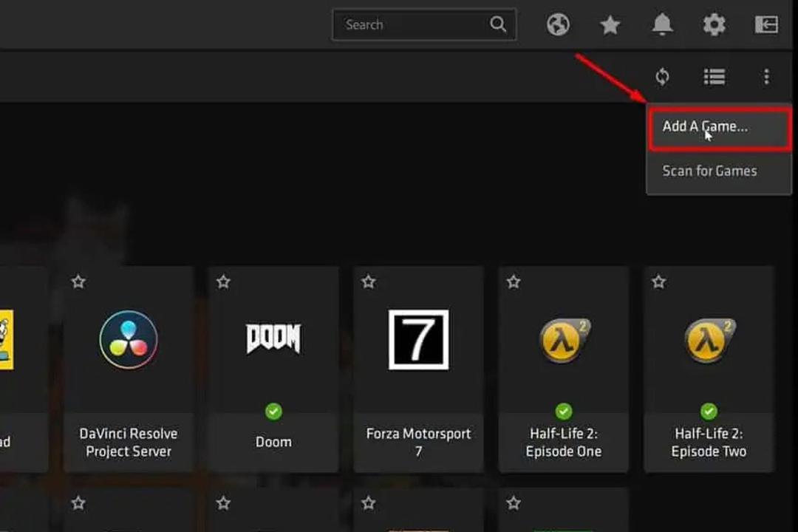Open the web browser globe icon
Image resolution: width=798 pixels, height=532 pixels.
pyautogui.click(x=558, y=24)
